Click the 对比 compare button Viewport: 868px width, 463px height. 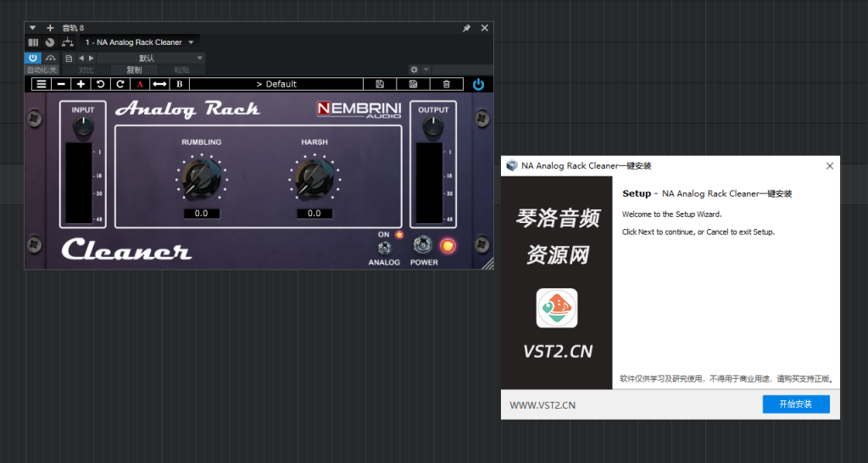(86, 70)
